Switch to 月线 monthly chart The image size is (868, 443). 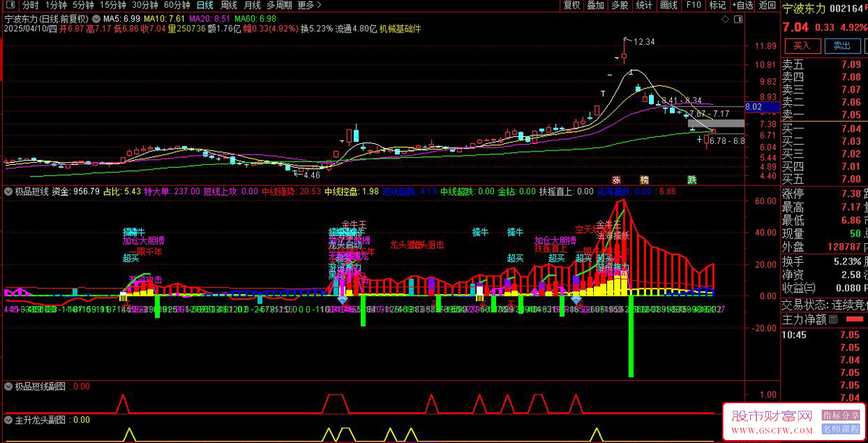pos(252,5)
